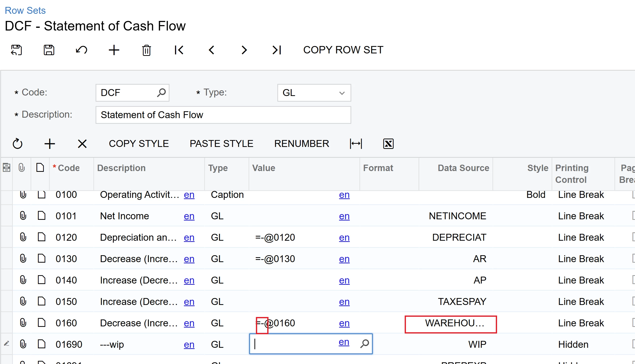Click the Save and Close icon
635x364 pixels.
point(17,50)
